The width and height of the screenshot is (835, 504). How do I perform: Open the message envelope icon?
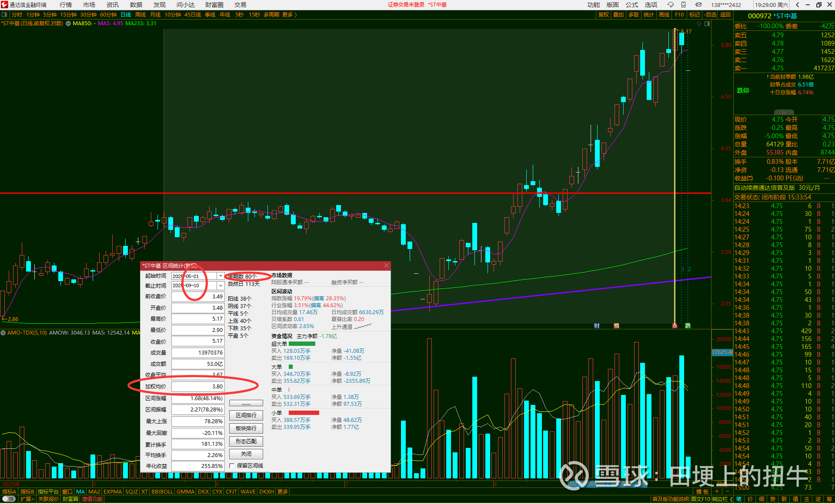tap(698, 5)
